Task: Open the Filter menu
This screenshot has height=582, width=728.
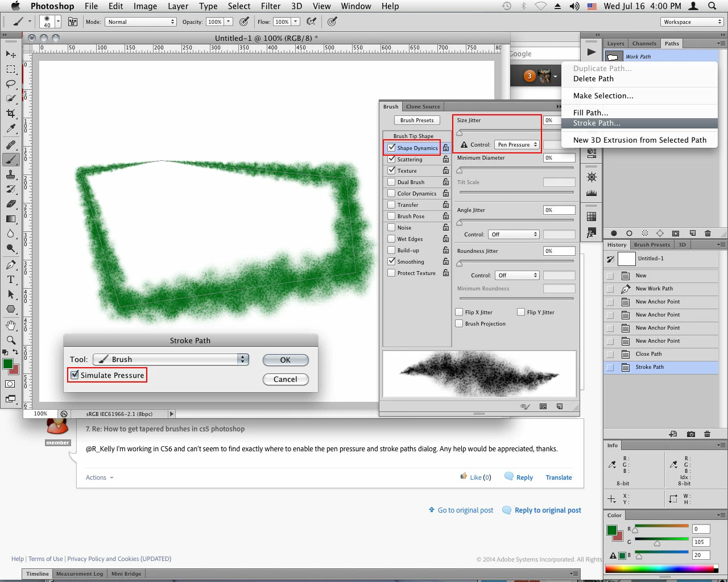Action: pyautogui.click(x=271, y=6)
